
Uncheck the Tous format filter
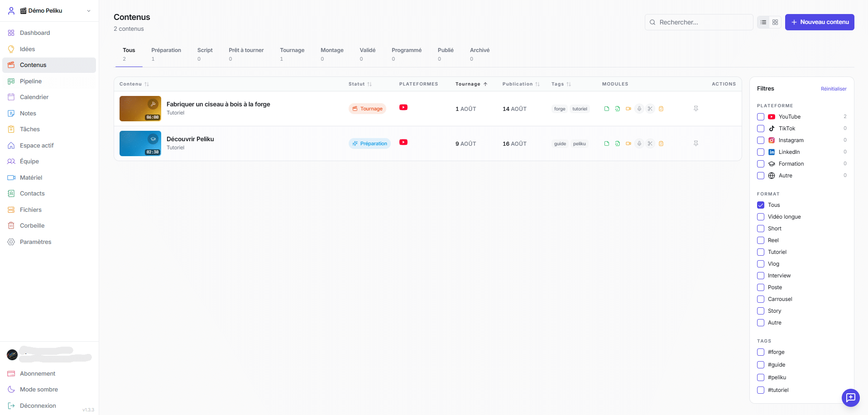[761, 205]
